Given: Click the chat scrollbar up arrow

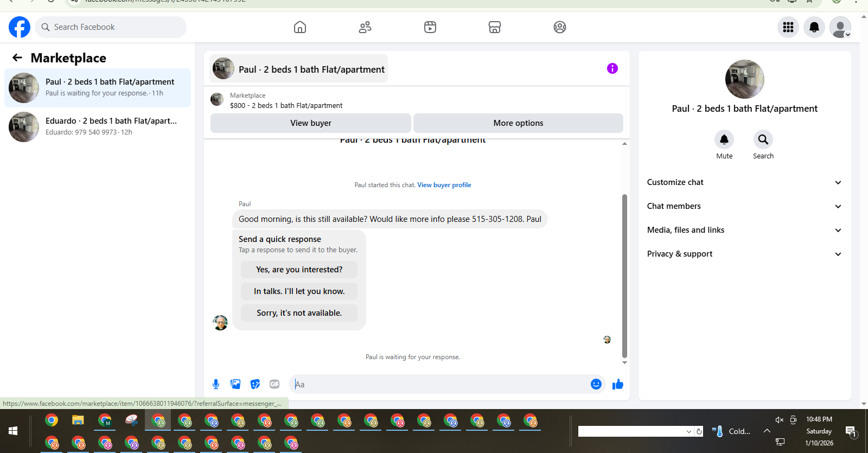Looking at the screenshot, I should [624, 144].
